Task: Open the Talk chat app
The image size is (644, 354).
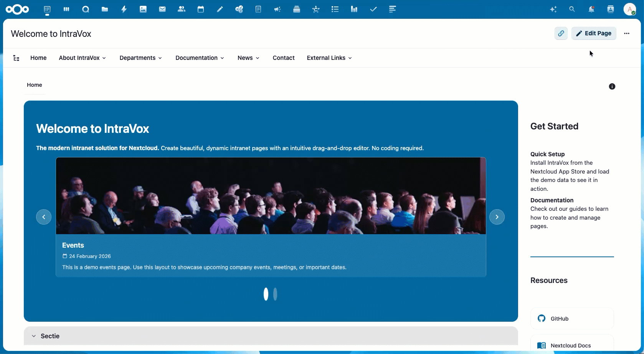Action: coord(86,9)
